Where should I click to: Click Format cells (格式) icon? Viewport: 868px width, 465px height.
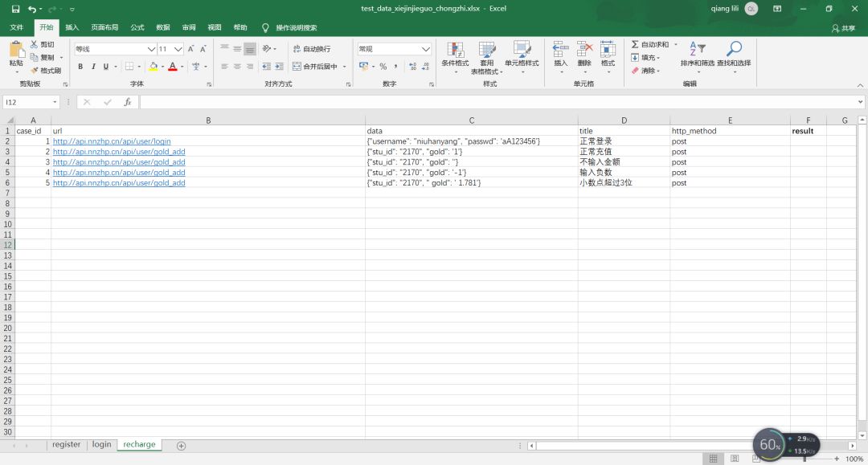(608, 50)
